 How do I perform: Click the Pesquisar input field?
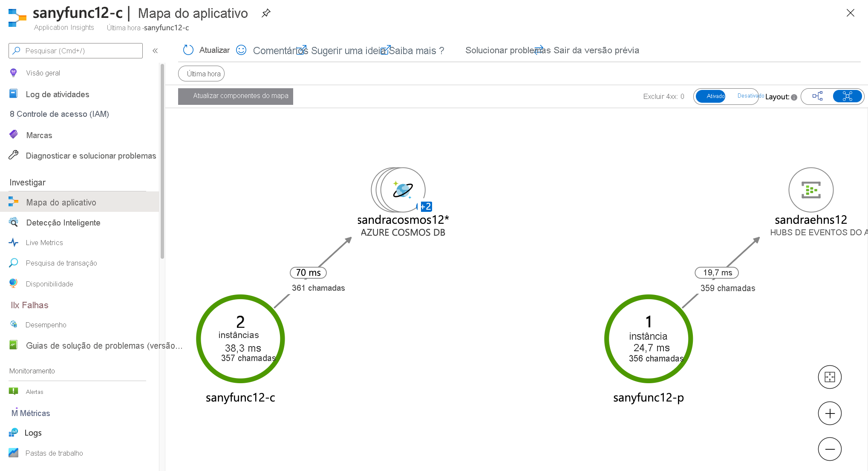click(76, 51)
